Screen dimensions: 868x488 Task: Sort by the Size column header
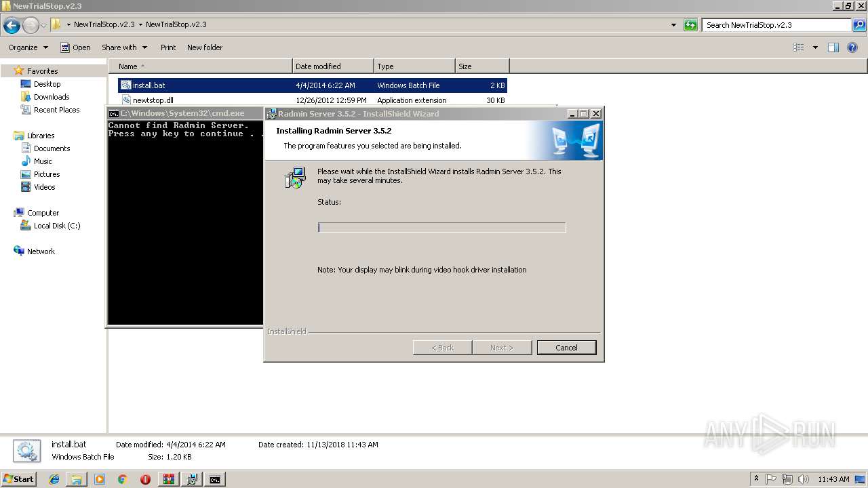[x=482, y=66]
